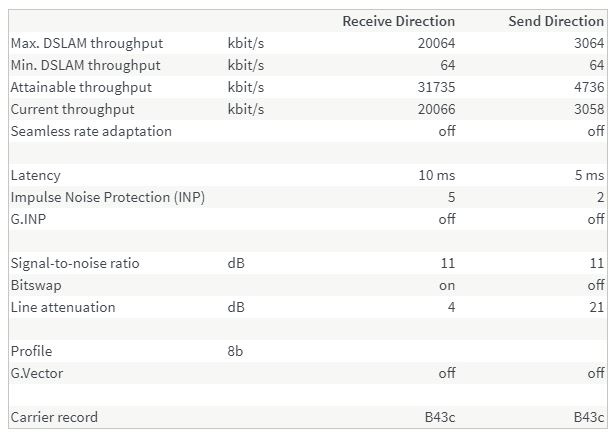
Task: Select the Min. DSLAM throughput row label
Action: coord(85,65)
